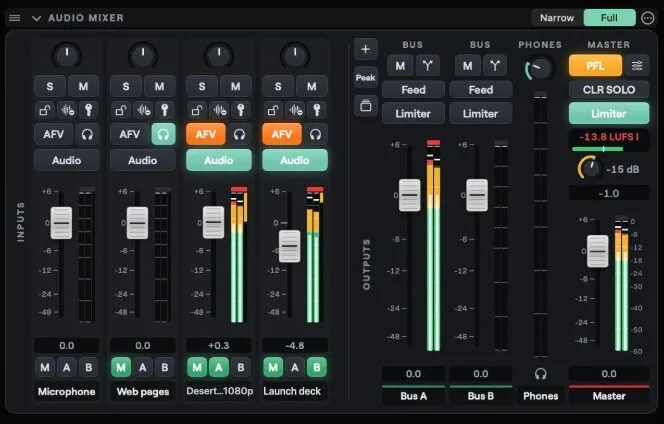Click the Microphone pan knob
Viewport: 664px width, 424px height.
coord(67,55)
